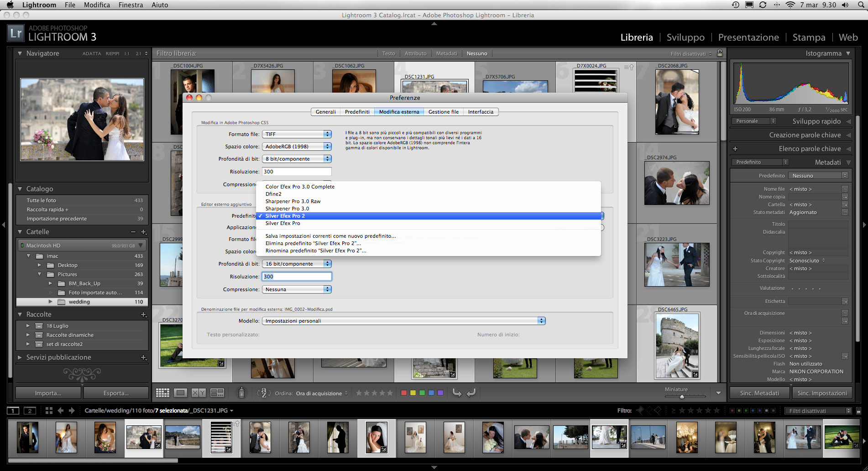Rotate photo clockwise arrow

pos(471,392)
